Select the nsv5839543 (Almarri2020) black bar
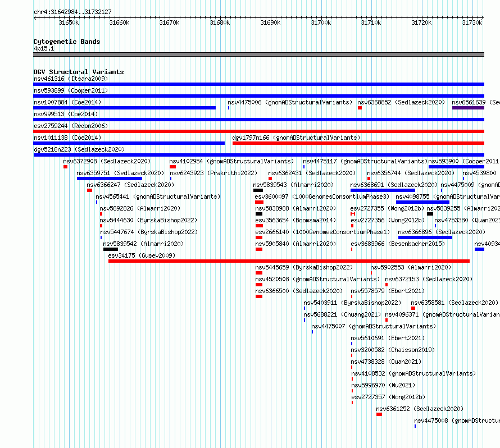 [x=258, y=190]
